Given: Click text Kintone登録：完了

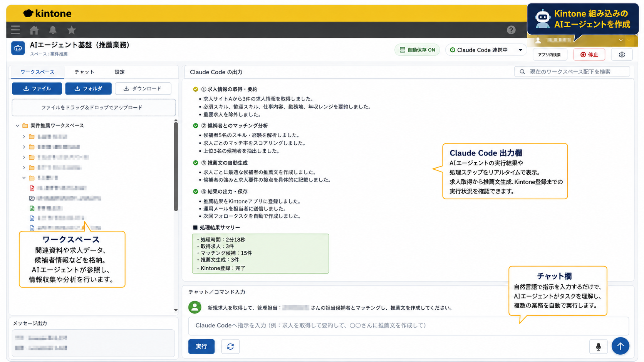Looking at the screenshot, I should (223, 268).
